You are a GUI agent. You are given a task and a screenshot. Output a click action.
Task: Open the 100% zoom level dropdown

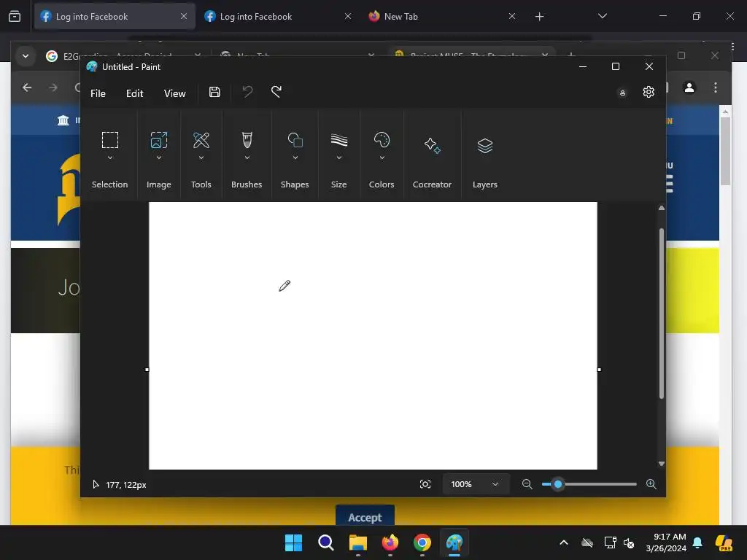[476, 484]
